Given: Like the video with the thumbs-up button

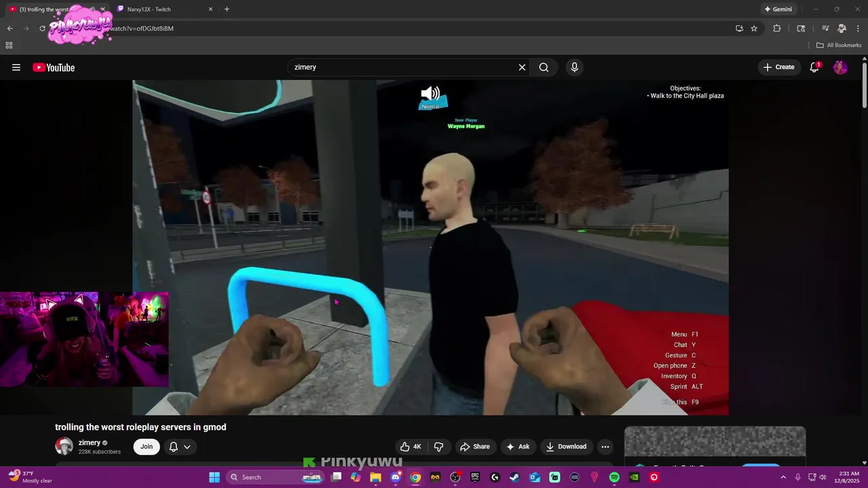Looking at the screenshot, I should click(411, 447).
